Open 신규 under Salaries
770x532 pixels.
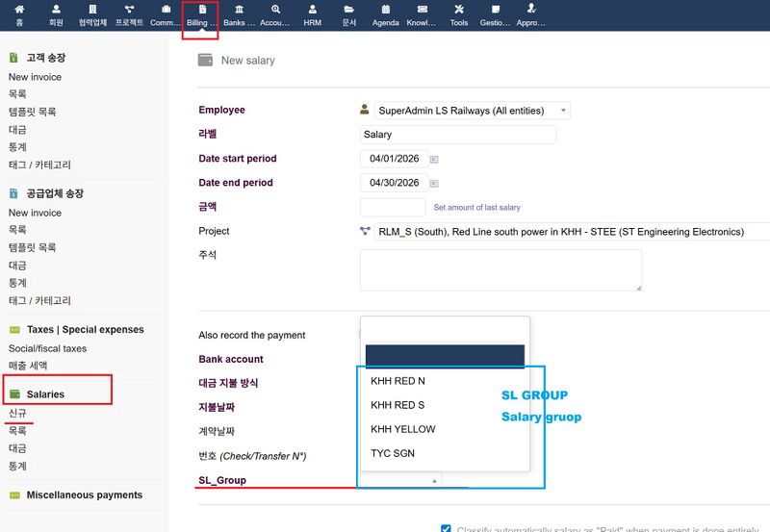pyautogui.click(x=17, y=414)
